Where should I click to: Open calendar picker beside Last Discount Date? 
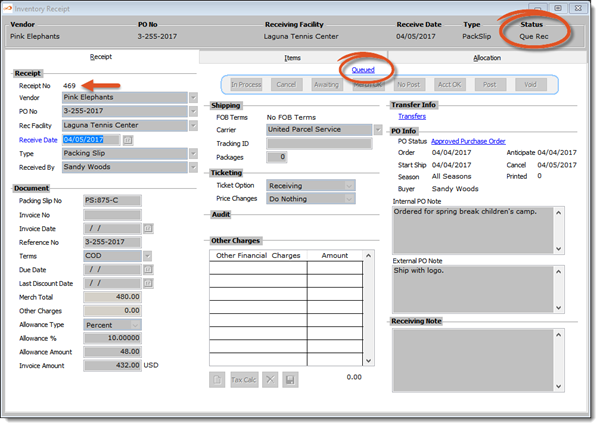point(148,284)
